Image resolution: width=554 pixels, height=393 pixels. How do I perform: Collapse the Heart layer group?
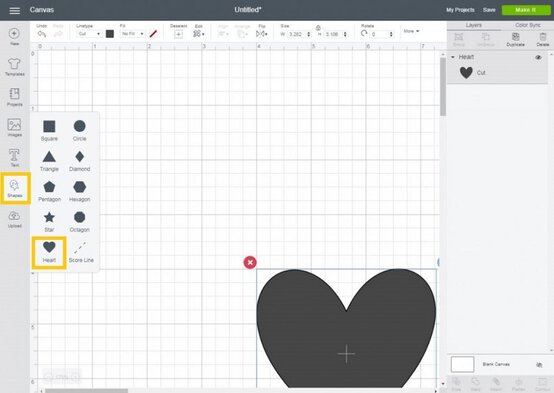click(x=453, y=57)
